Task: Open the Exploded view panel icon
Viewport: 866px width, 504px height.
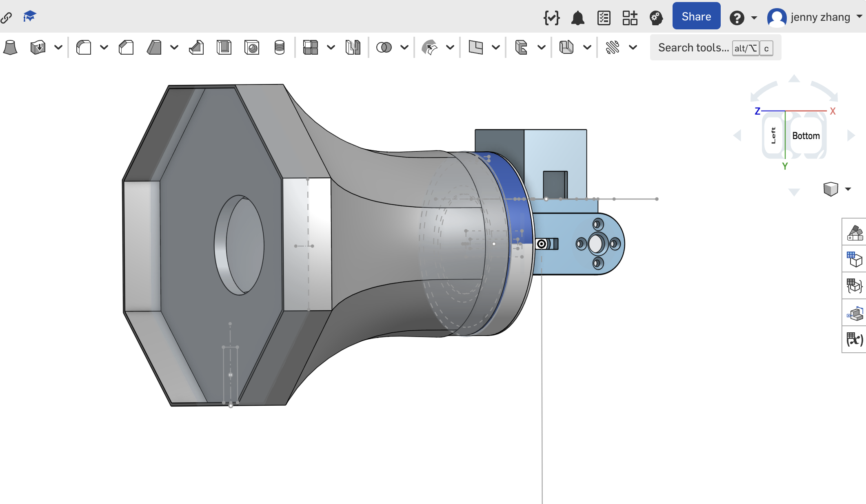Action: (855, 313)
